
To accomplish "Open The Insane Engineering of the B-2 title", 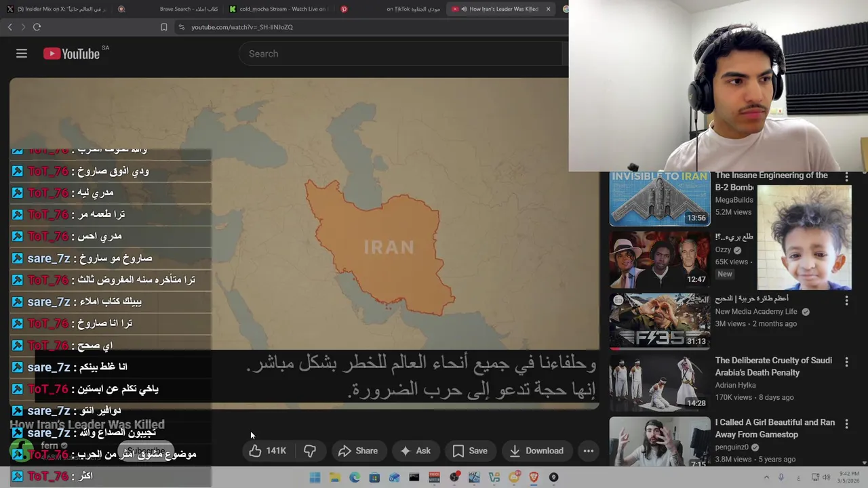I will [x=771, y=181].
